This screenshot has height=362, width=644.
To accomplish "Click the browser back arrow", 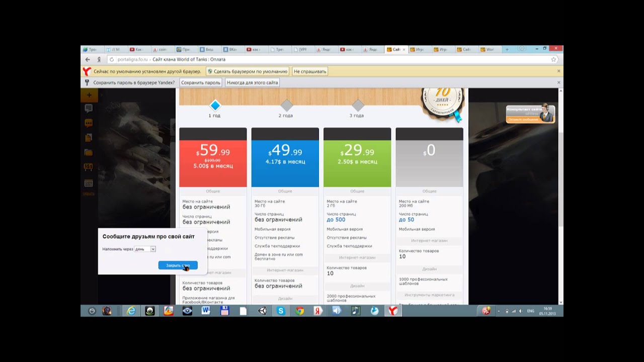I will pyautogui.click(x=88, y=59).
